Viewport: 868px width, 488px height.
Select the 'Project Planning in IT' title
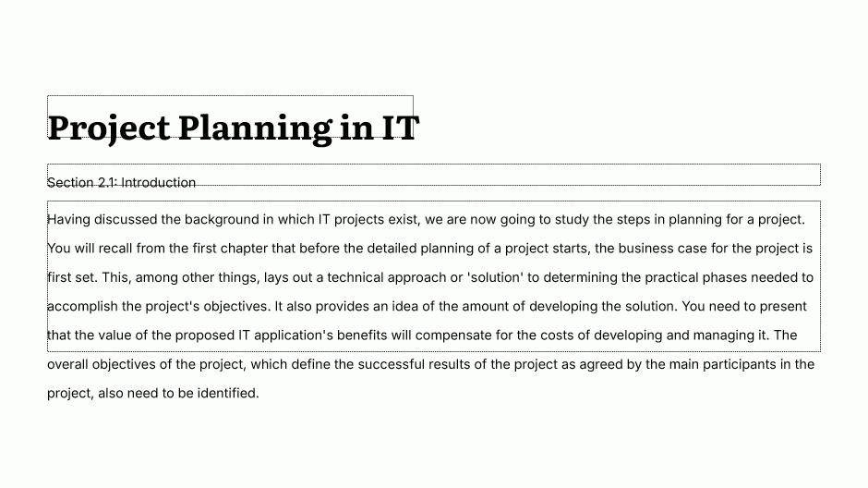pos(233,128)
